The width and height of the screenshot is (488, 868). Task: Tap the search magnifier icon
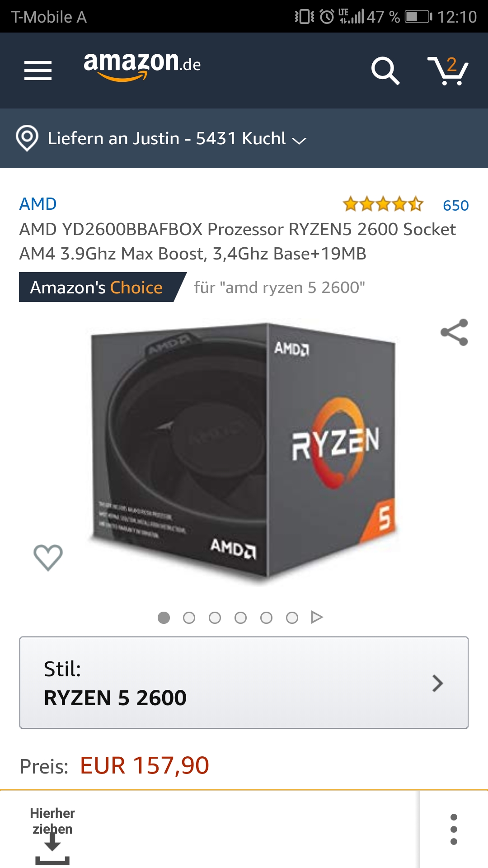(x=385, y=71)
